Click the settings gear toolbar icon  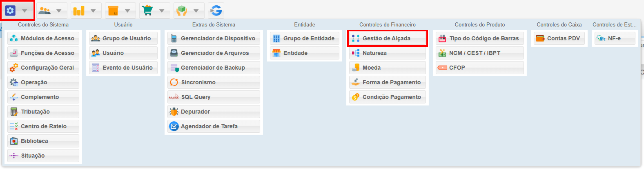click(10, 11)
